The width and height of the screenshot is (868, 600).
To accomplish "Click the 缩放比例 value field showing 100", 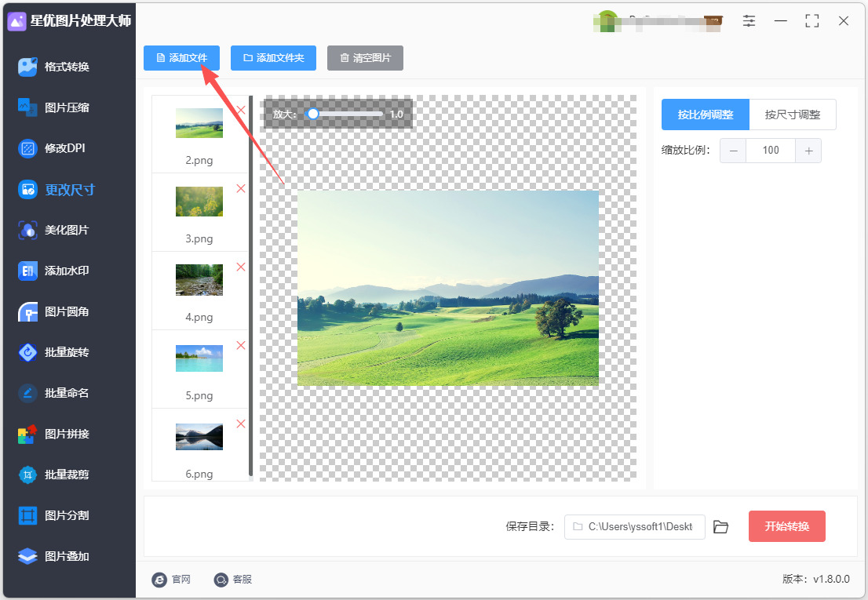I will (771, 151).
